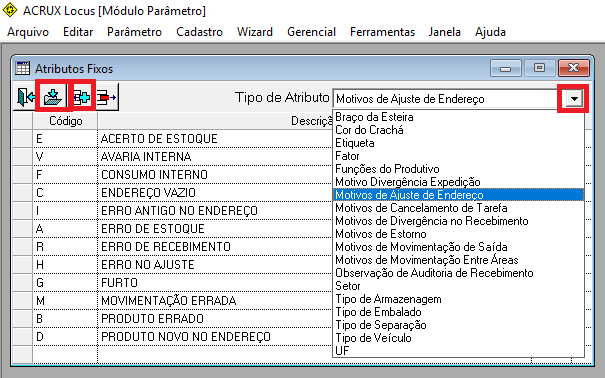605x378 pixels.
Task: Pick UF from the list
Action: click(458, 351)
